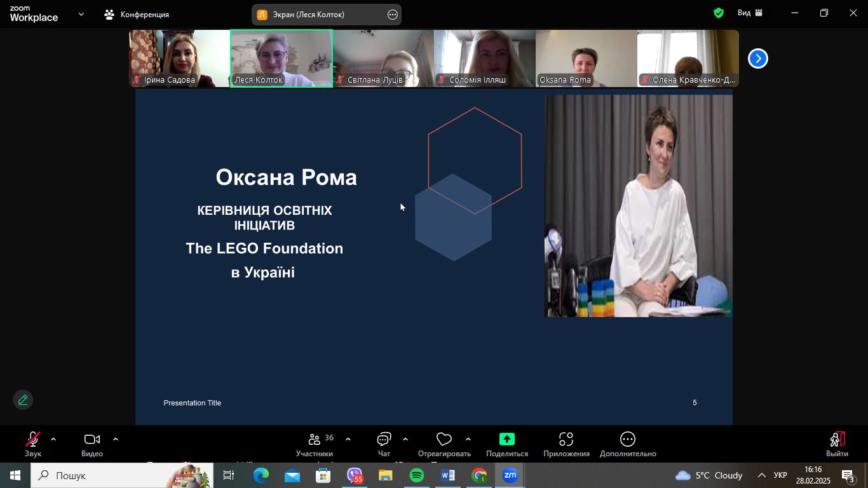The image size is (868, 488).
Task: Open the Приложения apps panel
Action: point(566,444)
